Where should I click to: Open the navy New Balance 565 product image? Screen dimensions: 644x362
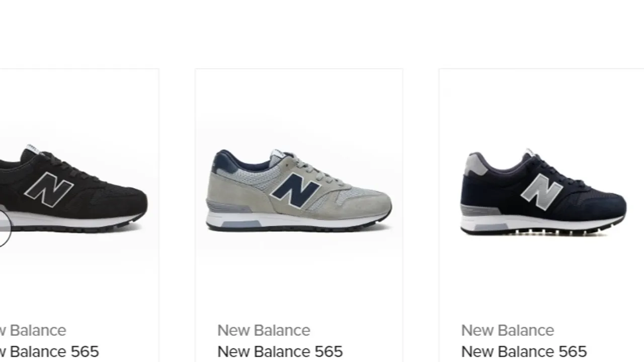coord(543,192)
